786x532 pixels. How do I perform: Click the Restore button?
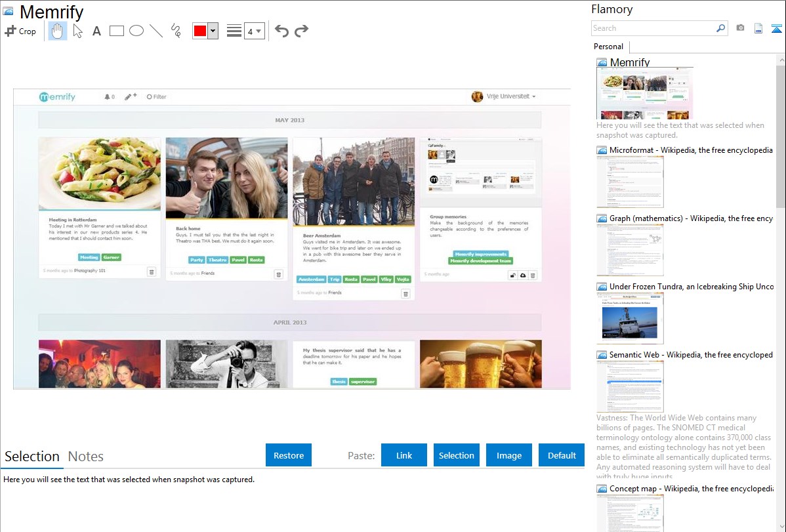[289, 455]
